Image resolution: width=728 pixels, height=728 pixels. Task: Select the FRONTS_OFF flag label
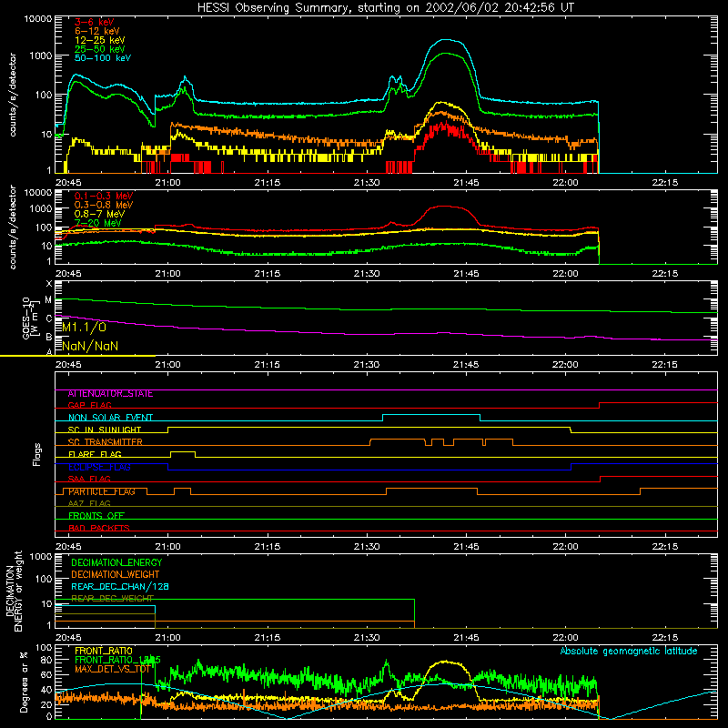96,516
